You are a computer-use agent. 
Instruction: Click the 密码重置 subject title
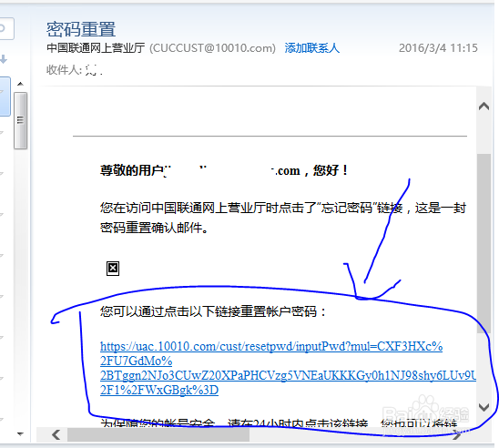pyautogui.click(x=81, y=29)
